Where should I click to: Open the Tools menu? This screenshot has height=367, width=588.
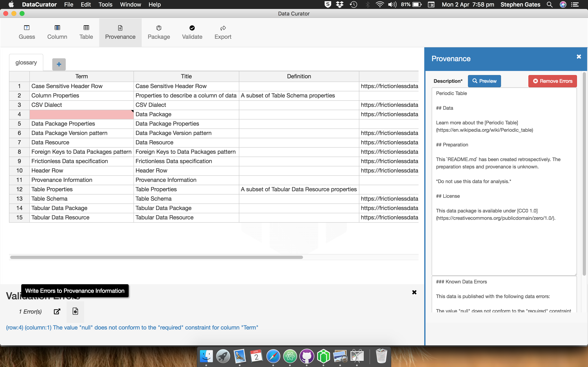pyautogui.click(x=105, y=4)
